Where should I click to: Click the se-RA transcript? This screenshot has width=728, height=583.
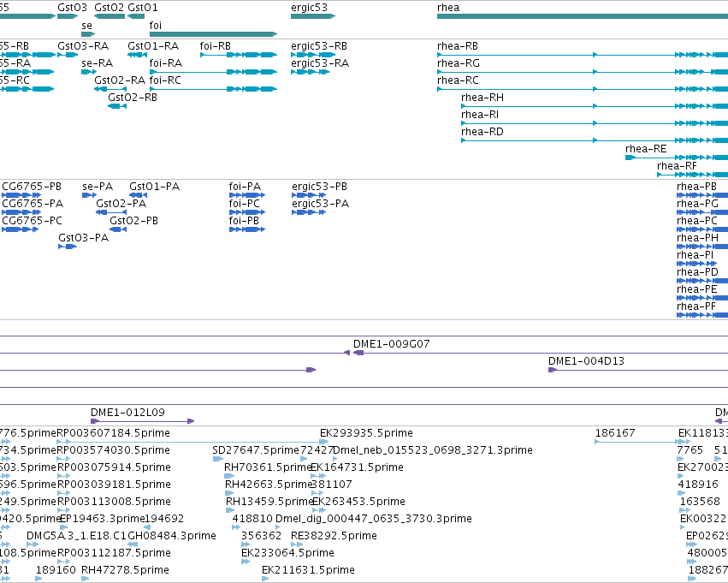point(89,72)
